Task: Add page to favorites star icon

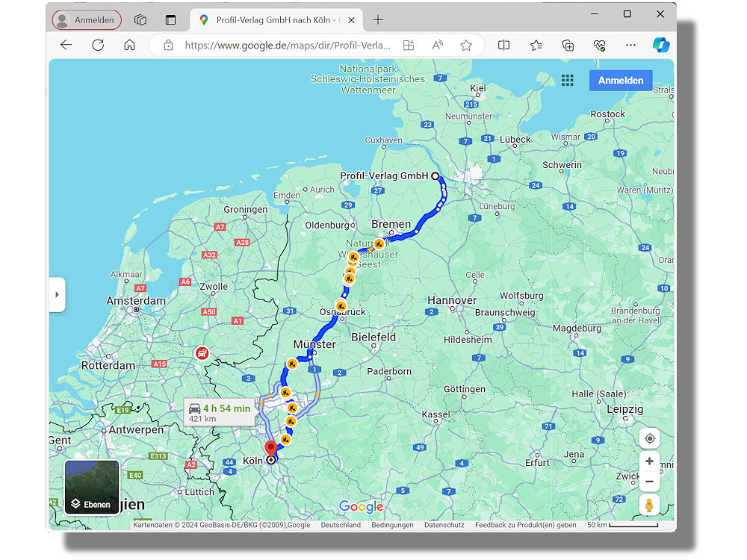Action: click(466, 46)
